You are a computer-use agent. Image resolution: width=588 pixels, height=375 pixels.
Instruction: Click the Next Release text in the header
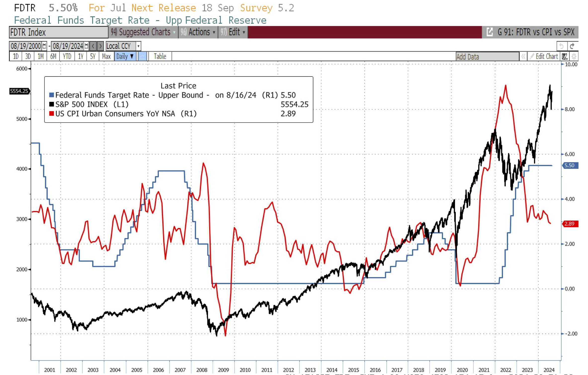164,8
